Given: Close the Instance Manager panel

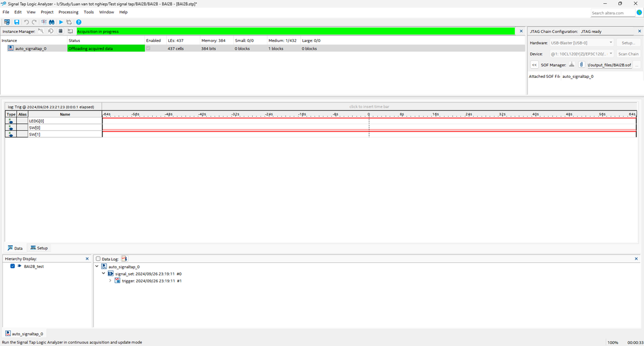Looking at the screenshot, I should [522, 31].
